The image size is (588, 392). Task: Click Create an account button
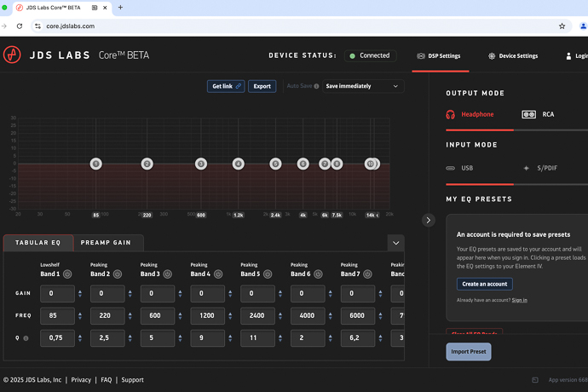click(485, 284)
